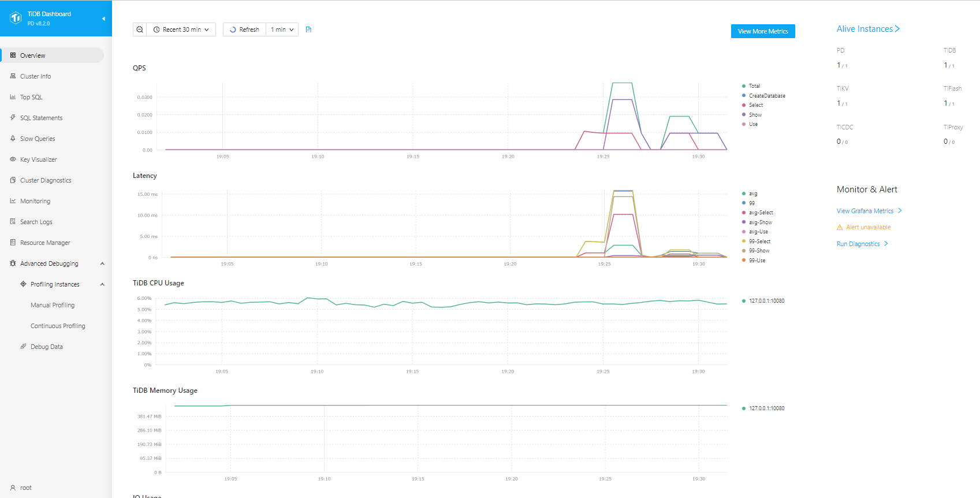Click the Key Visualizer eye icon
This screenshot has width=980, height=498.
(13, 159)
